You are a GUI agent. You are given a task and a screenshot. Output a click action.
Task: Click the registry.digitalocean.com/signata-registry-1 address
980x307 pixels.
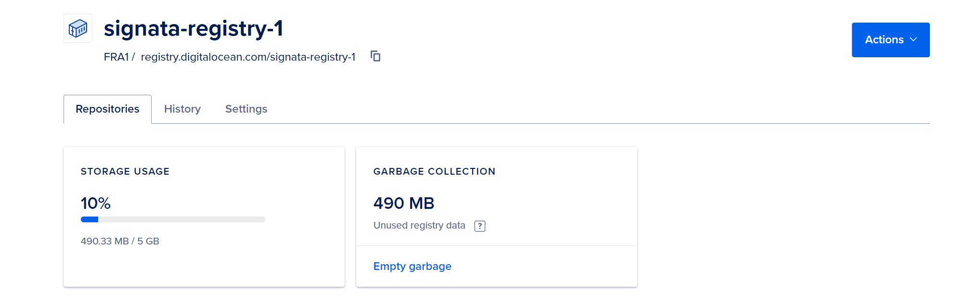(248, 57)
